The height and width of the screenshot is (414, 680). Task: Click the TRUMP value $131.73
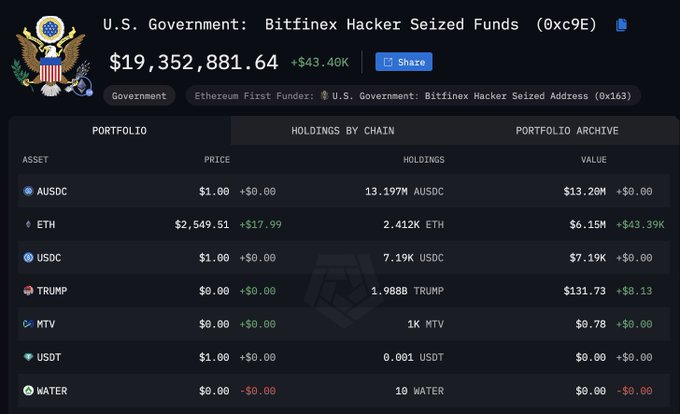click(585, 291)
